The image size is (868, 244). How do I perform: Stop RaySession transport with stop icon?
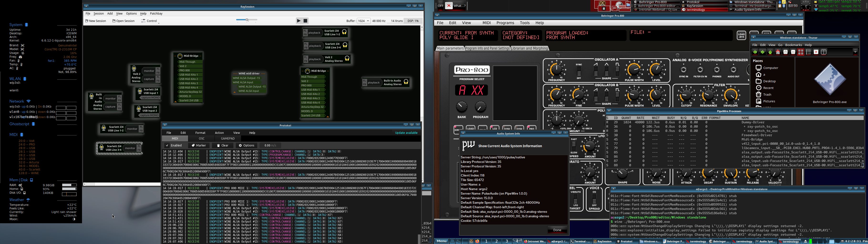click(305, 21)
